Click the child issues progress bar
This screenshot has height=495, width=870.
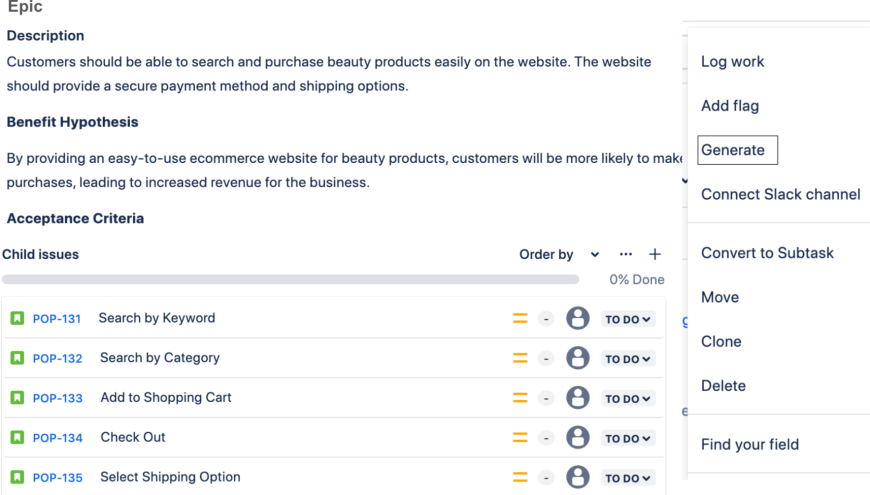coord(290,280)
